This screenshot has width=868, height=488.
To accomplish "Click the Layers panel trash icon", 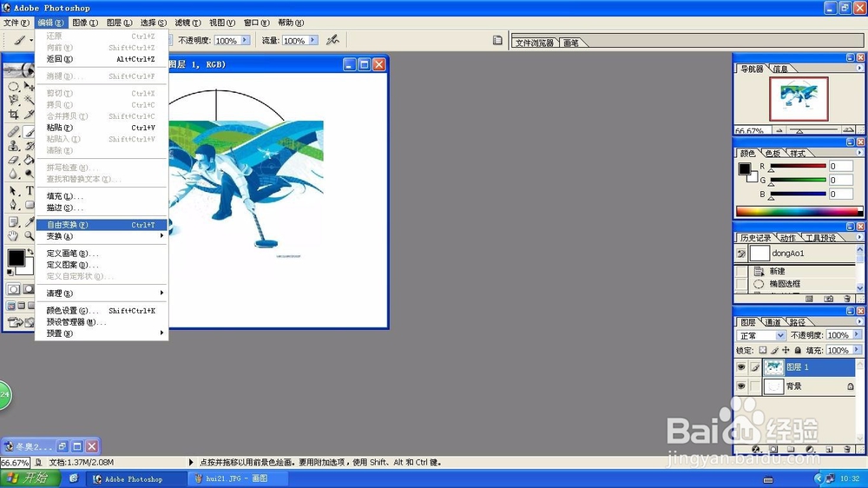I will click(847, 449).
